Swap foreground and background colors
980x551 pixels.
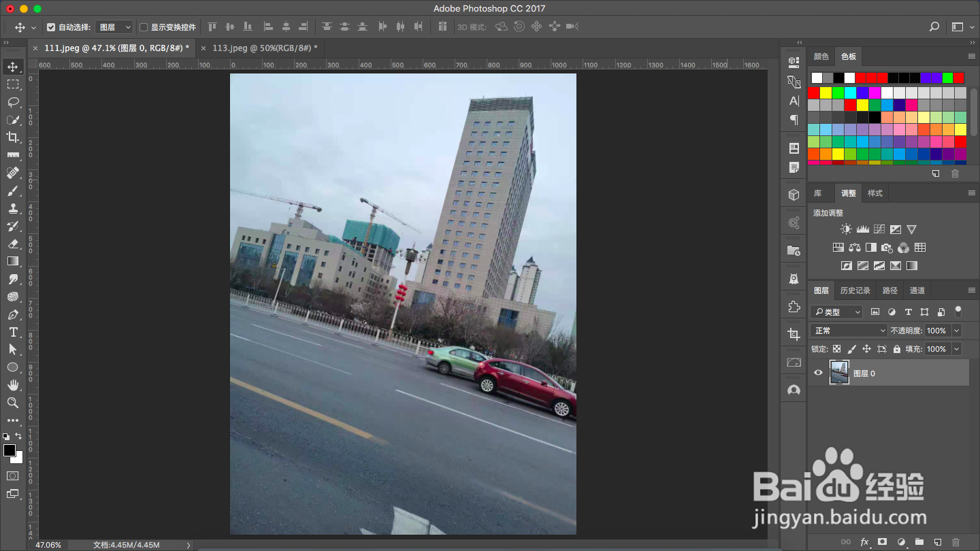click(19, 436)
